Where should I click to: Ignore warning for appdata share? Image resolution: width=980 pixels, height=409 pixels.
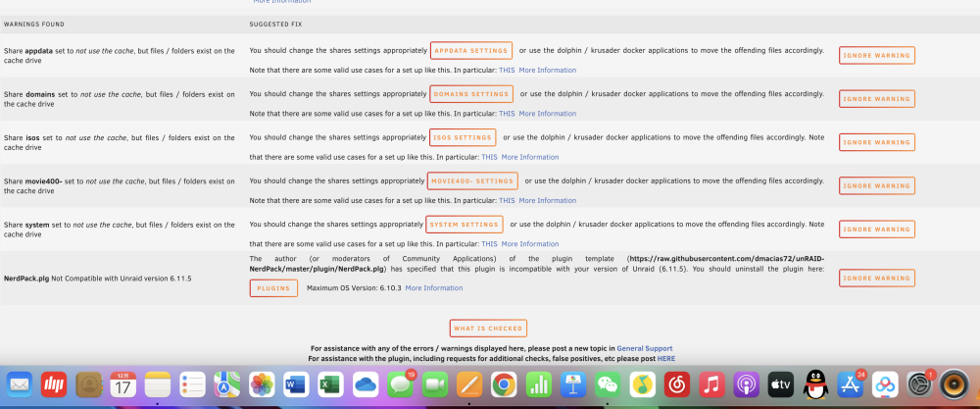(x=877, y=56)
